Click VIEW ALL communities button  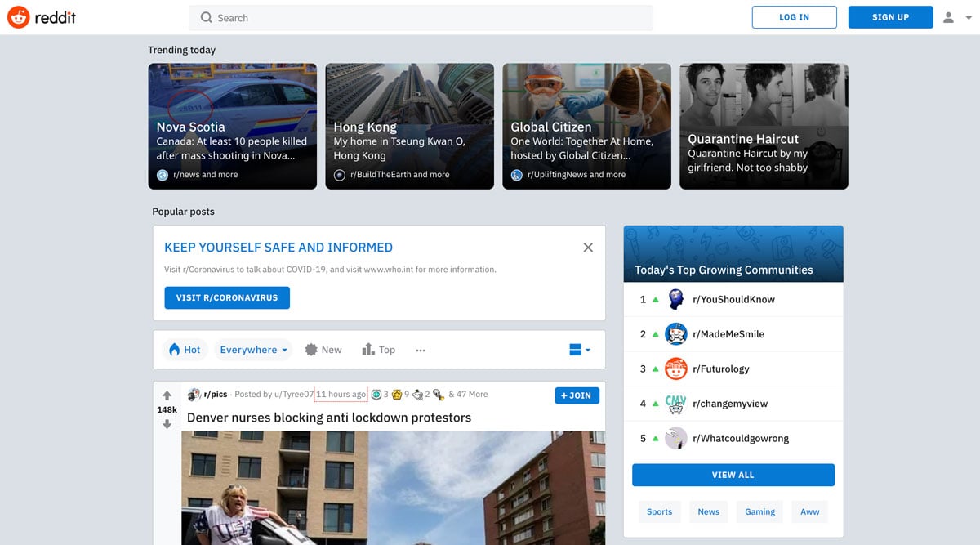pos(733,475)
